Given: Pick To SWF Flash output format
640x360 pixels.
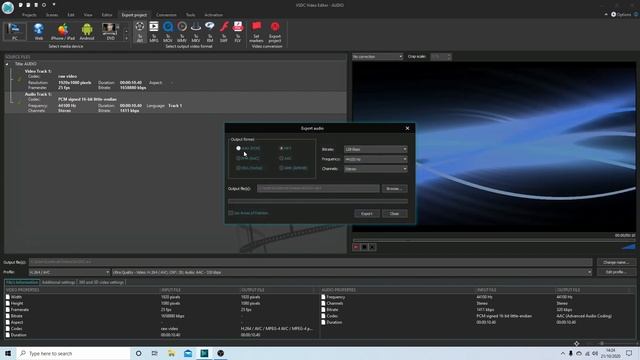Looking at the screenshot, I should pos(224,32).
